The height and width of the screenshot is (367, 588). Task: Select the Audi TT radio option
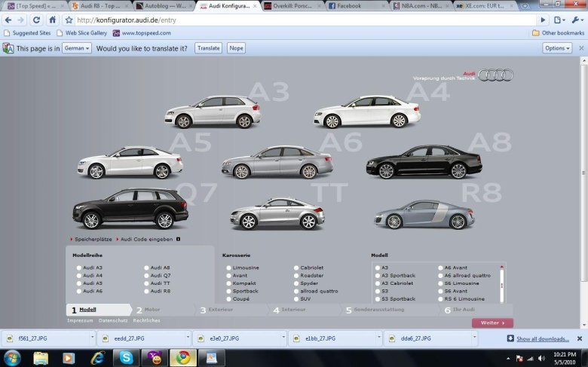pos(145,283)
